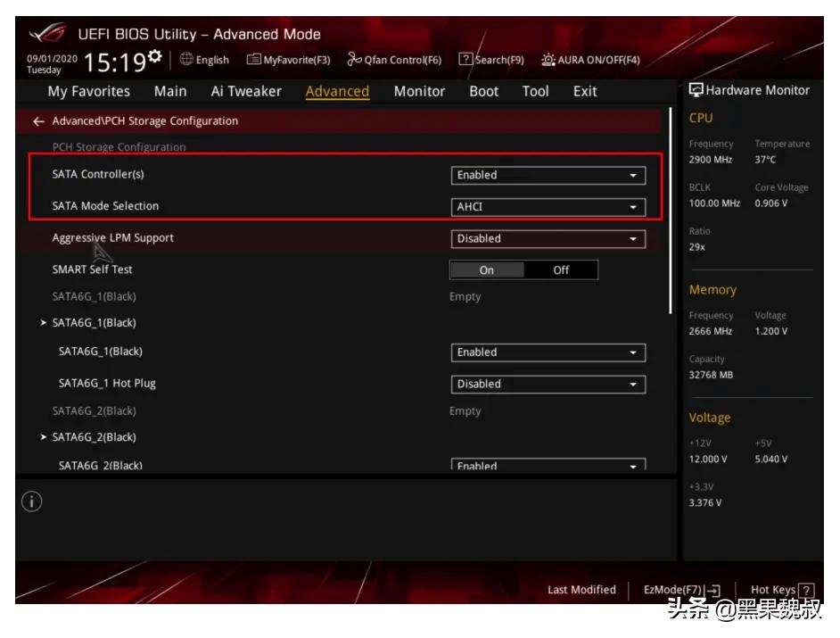Open SATA Mode Selection AHCI dropdown
The image size is (840, 638).
tap(548, 207)
